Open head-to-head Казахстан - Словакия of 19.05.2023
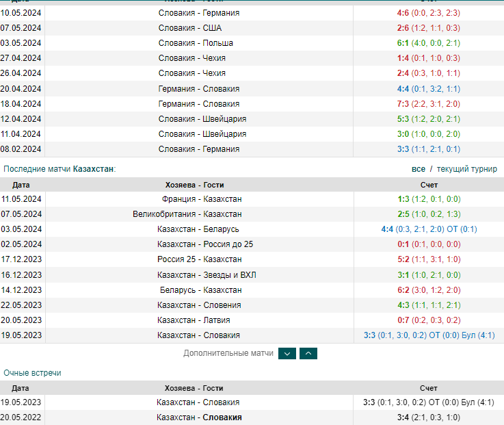Viewport: 504px width, 425px height. coord(198,402)
